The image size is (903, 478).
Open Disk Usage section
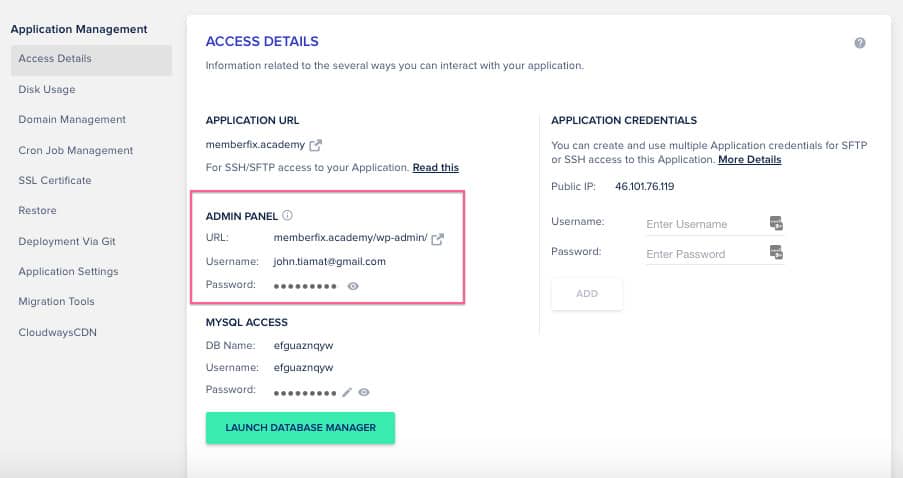click(x=47, y=89)
